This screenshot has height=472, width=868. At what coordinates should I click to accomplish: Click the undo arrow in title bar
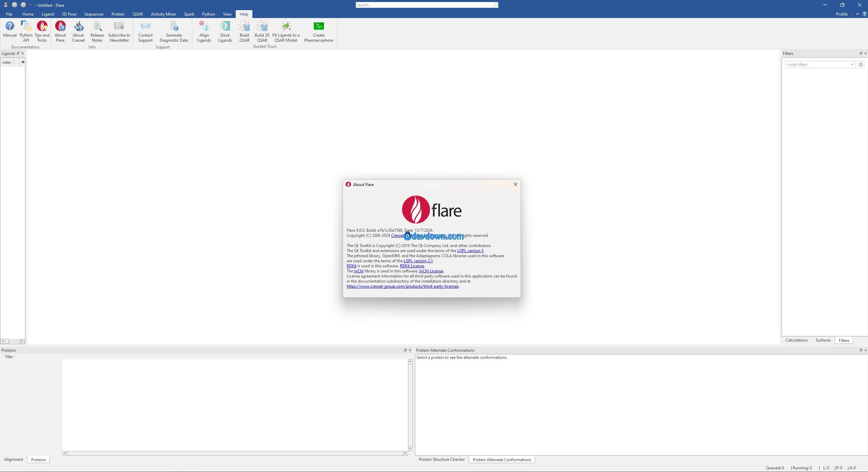[15, 5]
